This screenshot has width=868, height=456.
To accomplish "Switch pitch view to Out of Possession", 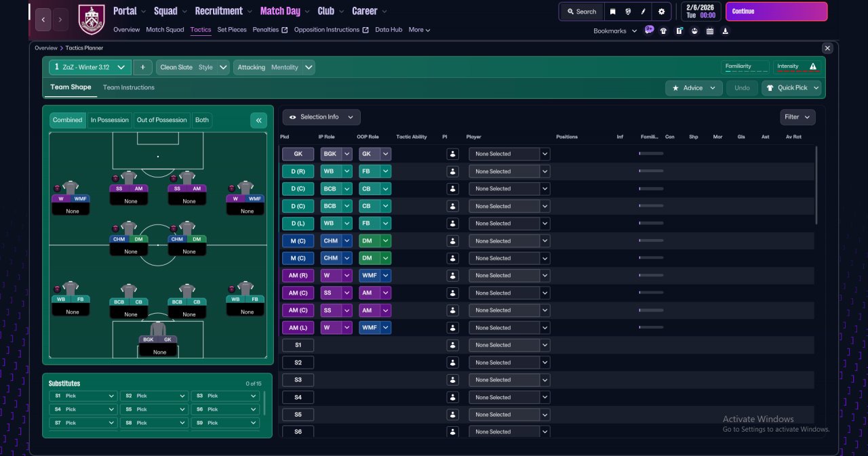I will click(x=161, y=120).
